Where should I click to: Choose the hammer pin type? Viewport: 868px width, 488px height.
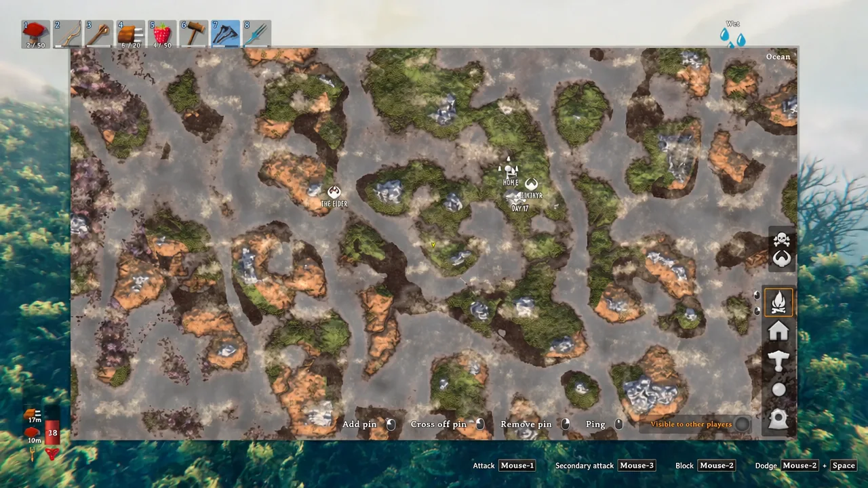click(x=779, y=361)
